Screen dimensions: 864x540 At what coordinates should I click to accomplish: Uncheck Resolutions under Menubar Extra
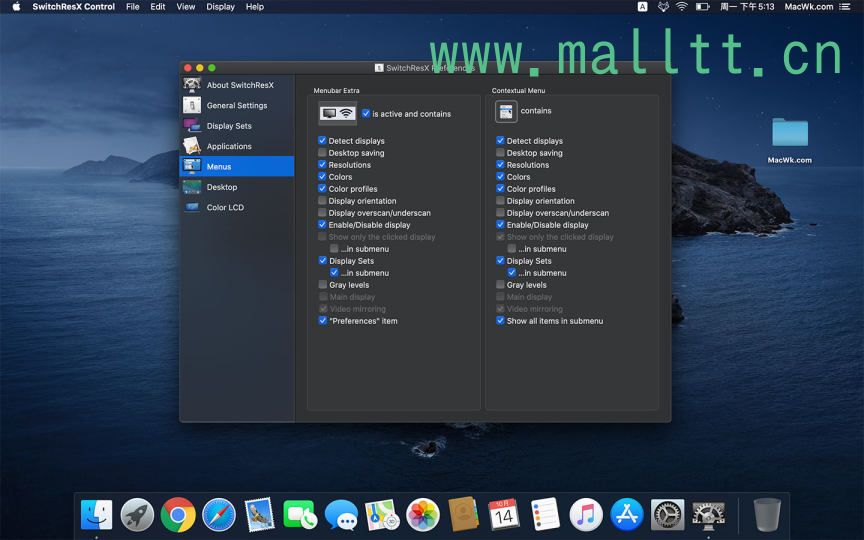click(322, 164)
